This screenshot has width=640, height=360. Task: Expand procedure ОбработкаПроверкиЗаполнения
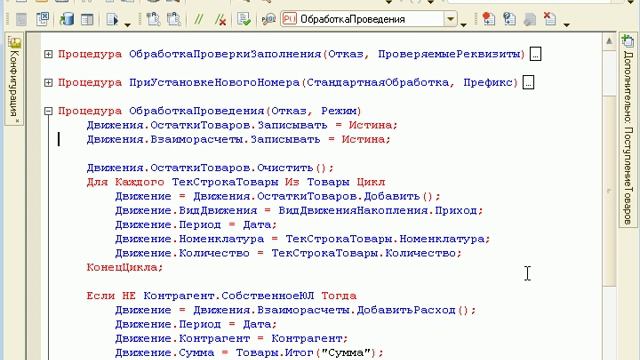48,54
